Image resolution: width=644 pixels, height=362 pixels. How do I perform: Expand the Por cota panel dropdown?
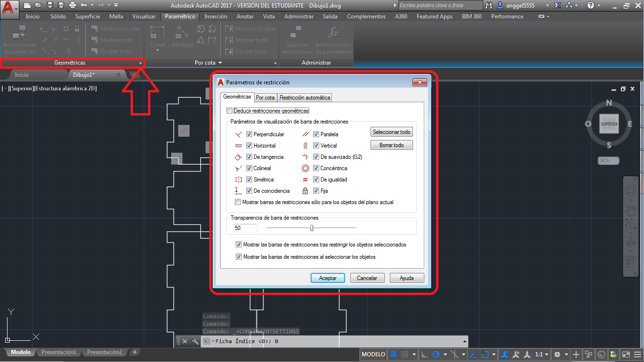click(220, 63)
